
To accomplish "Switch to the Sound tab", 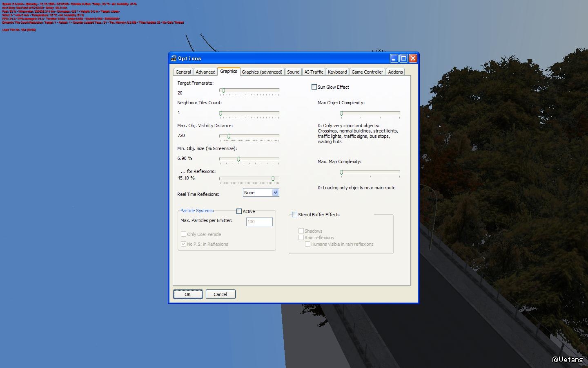I will point(293,72).
